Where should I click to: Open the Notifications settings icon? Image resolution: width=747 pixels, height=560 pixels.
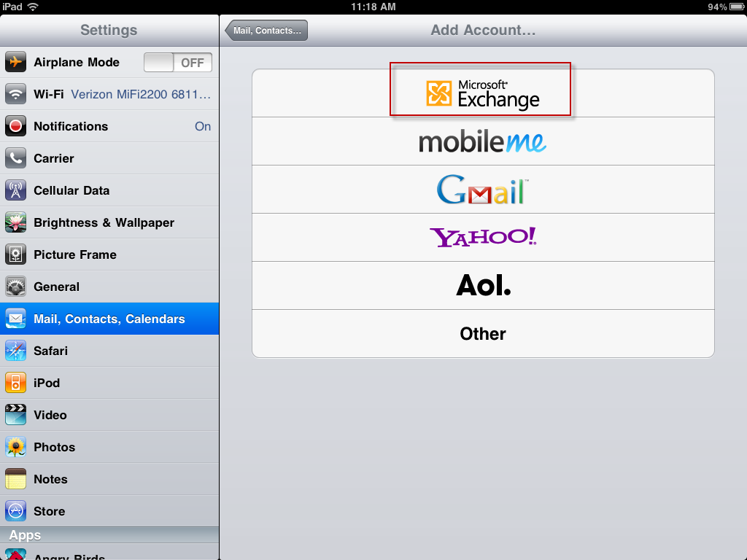pos(16,126)
